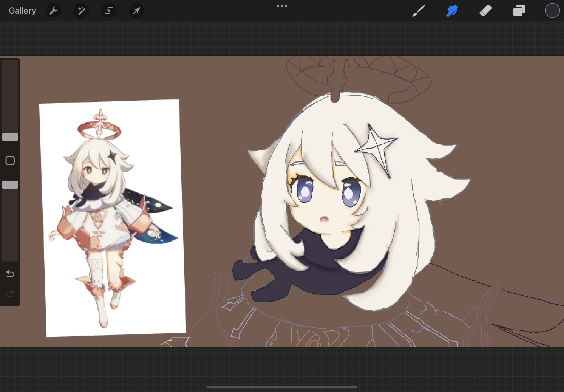564x392 pixels.
Task: Adjust the brush size slider on the sidebar
Action: click(x=10, y=136)
